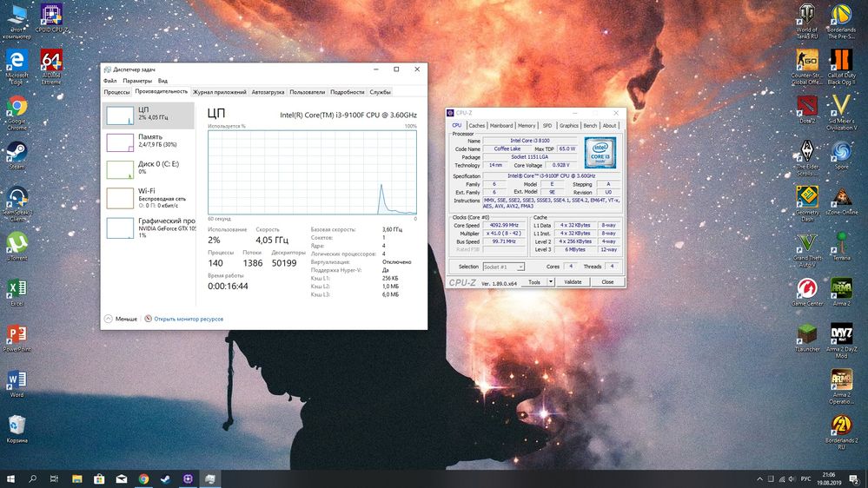This screenshot has height=488, width=868.
Task: Launch Borderlands 2 RU icon
Action: [x=841, y=432]
